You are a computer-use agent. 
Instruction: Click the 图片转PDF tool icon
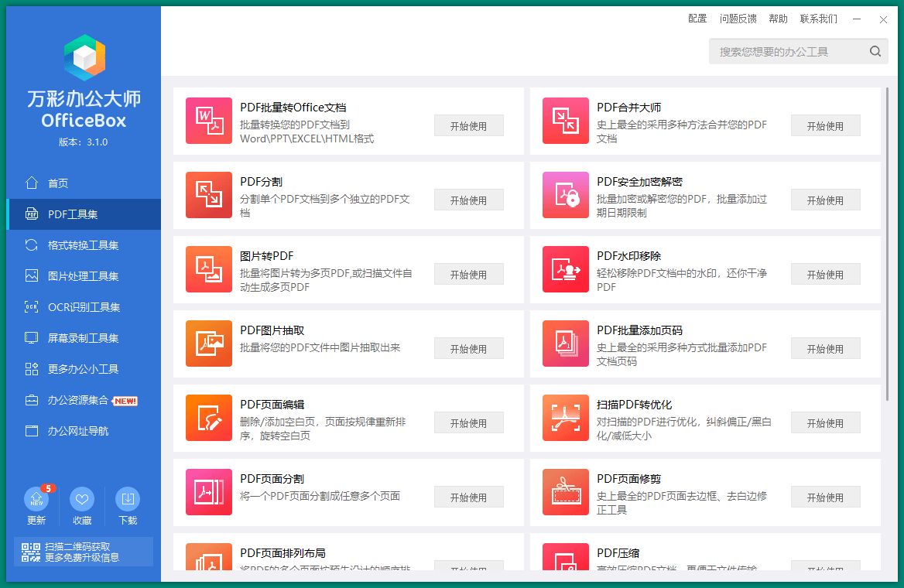[209, 269]
